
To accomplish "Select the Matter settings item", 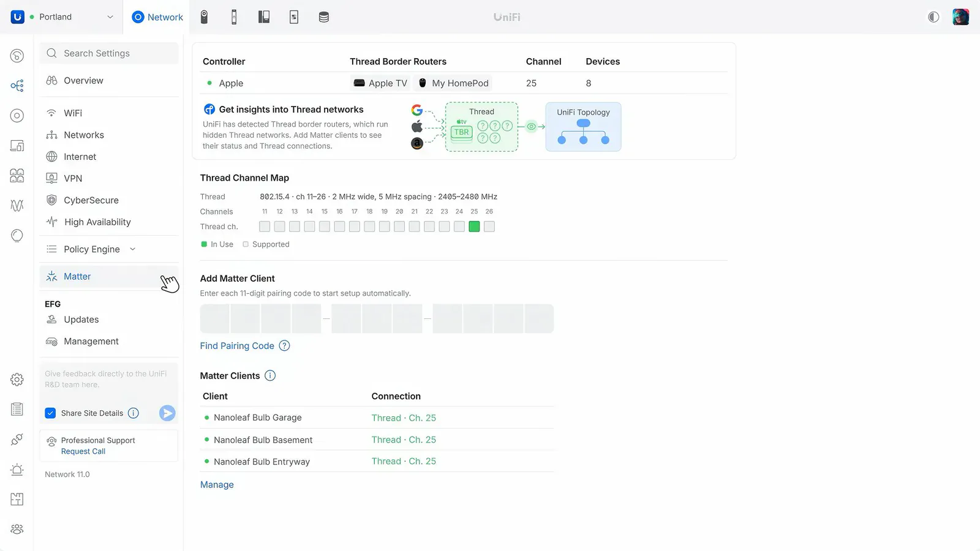I will pos(109,277).
